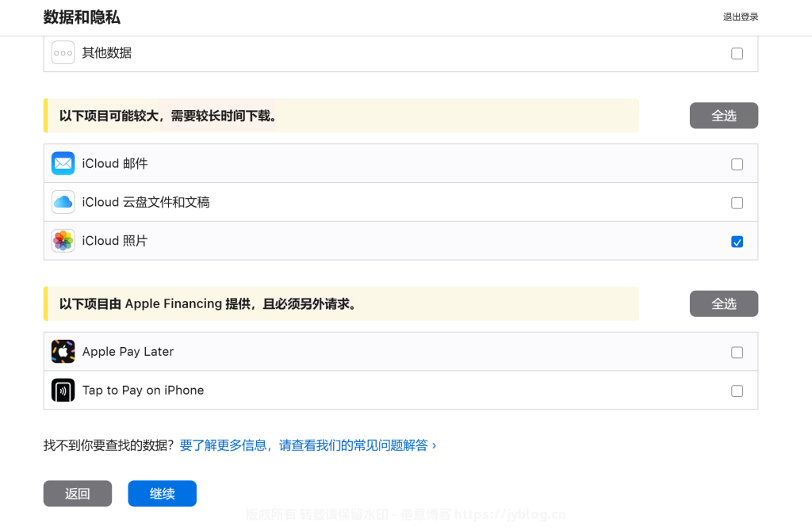Click 退出登录 to sign out
The height and width of the screenshot is (530, 812).
tap(740, 17)
